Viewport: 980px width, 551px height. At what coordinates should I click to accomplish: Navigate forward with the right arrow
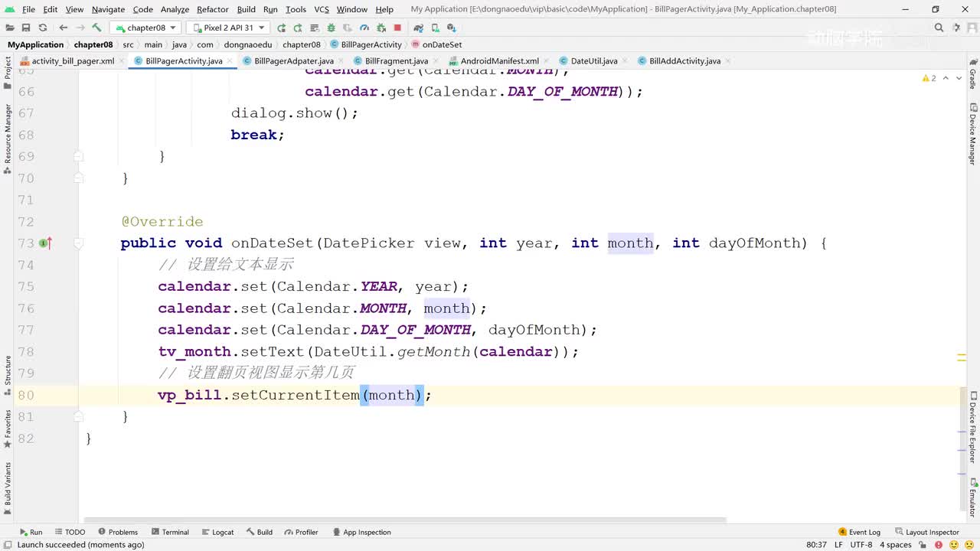[x=80, y=28]
